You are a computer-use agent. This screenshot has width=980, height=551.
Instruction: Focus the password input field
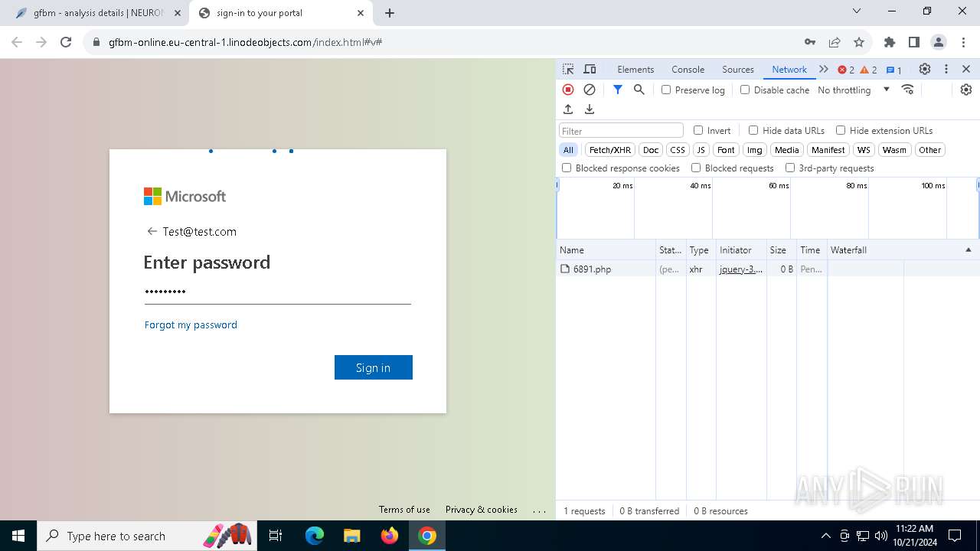coord(277,292)
